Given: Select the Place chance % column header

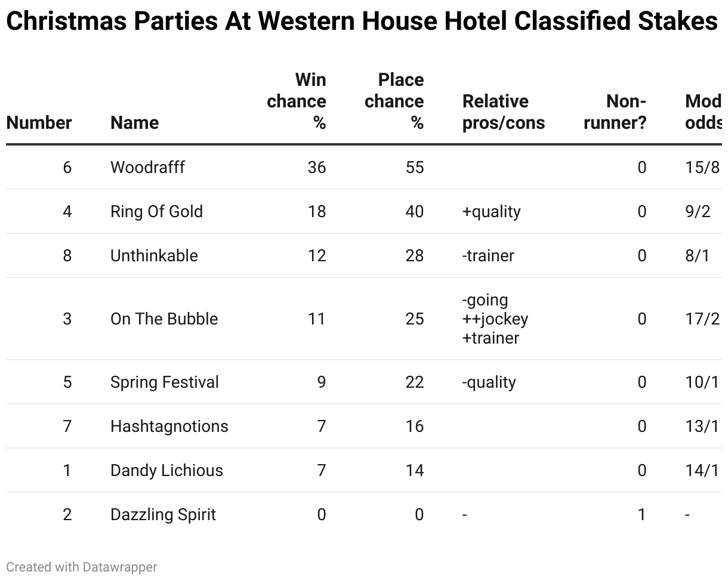Looking at the screenshot, I should [x=394, y=101].
